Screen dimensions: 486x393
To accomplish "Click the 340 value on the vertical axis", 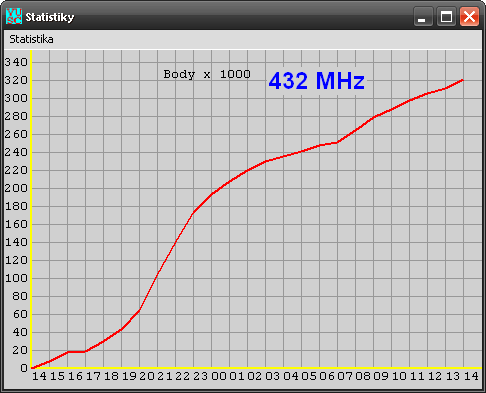I will click(x=16, y=62).
